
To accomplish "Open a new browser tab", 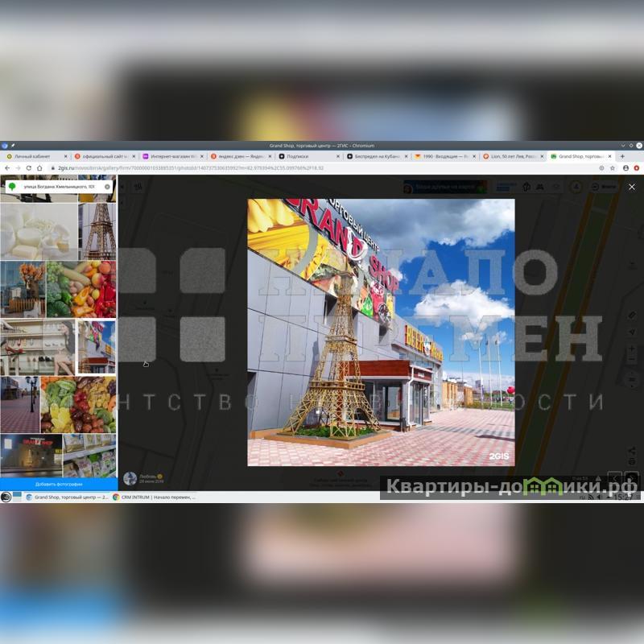I will tap(621, 156).
